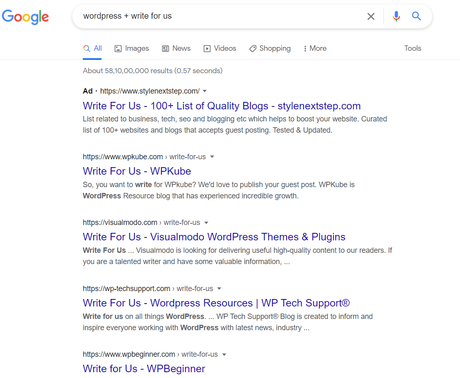Click the blue magnifier search icon
The image size is (460, 378).
click(416, 16)
